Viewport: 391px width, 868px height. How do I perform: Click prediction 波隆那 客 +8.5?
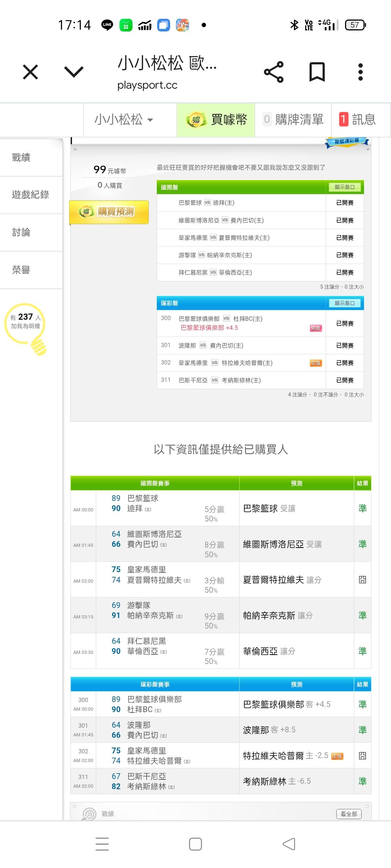click(269, 730)
